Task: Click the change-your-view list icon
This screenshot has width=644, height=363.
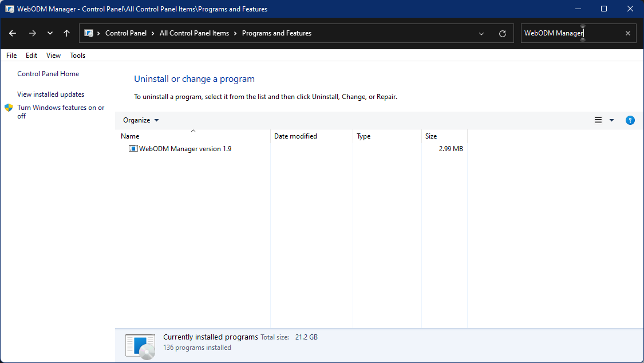Action: pos(598,120)
